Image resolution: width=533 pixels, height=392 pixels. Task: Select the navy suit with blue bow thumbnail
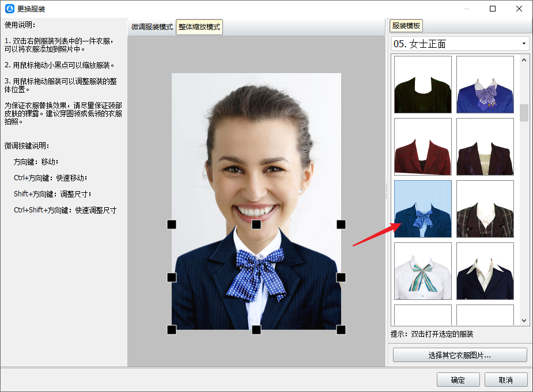click(423, 209)
